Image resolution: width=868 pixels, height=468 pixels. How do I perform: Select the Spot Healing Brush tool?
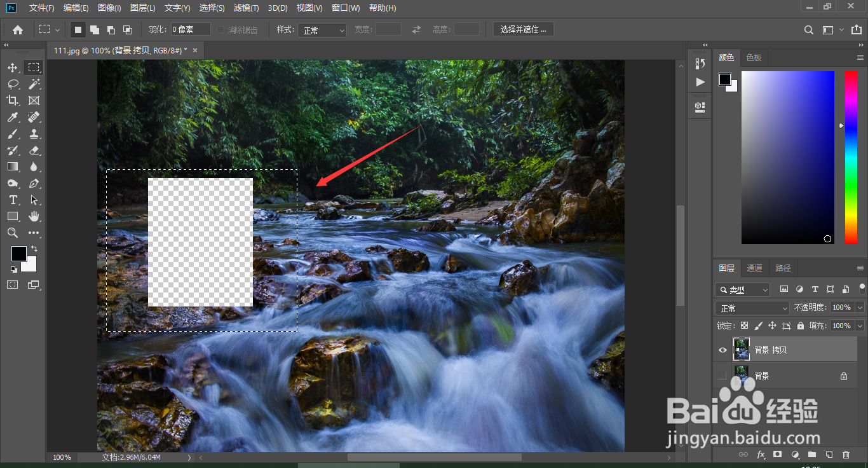(34, 117)
